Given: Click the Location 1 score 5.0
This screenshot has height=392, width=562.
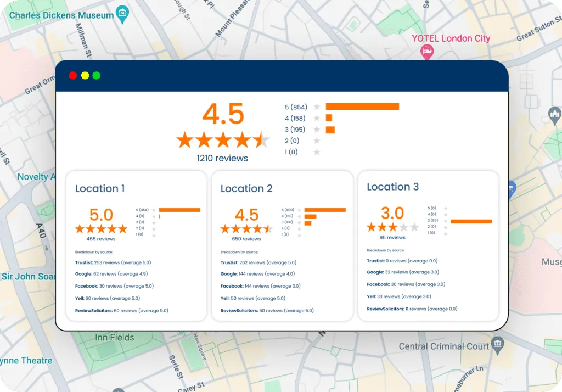Looking at the screenshot, I should tap(101, 215).
